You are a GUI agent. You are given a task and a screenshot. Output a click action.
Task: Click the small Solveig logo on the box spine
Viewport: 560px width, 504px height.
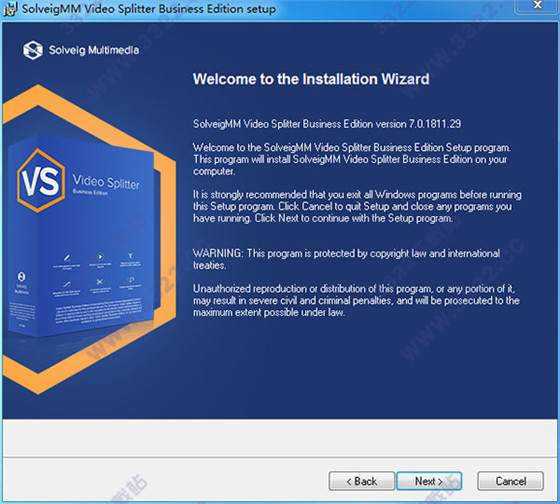[21, 276]
